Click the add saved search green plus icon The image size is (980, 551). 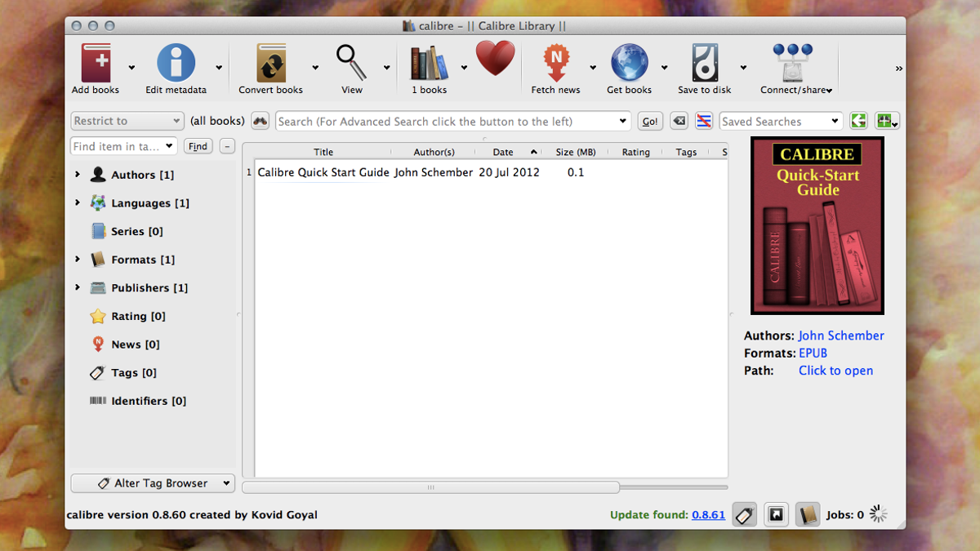point(886,121)
